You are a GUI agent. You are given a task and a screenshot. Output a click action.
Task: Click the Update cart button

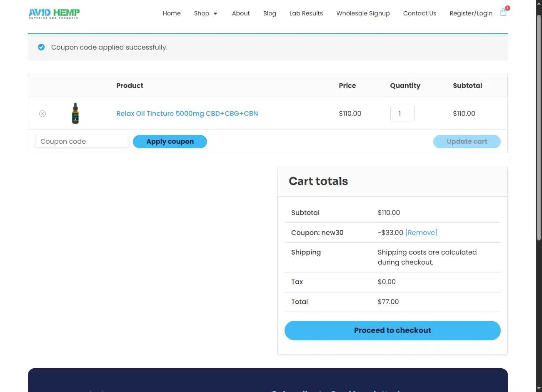pos(467,142)
